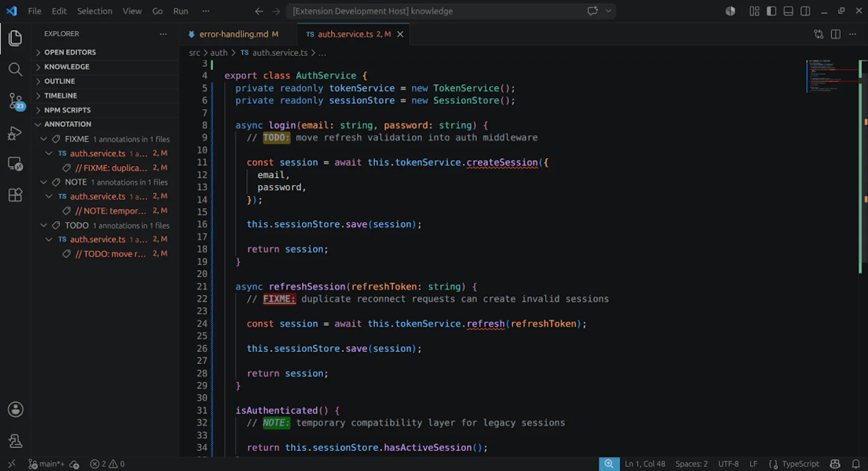Image resolution: width=868 pixels, height=471 pixels.
Task: Open the Run menu
Action: pos(181,11)
